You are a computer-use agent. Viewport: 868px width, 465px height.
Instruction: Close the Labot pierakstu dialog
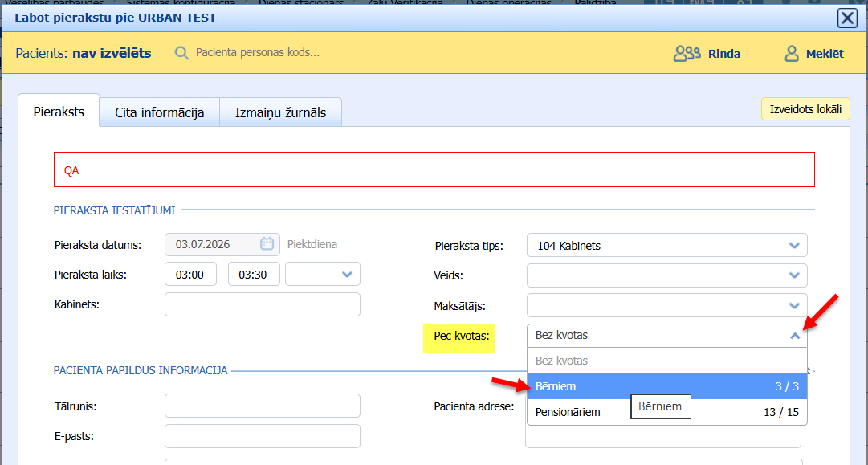[x=847, y=18]
